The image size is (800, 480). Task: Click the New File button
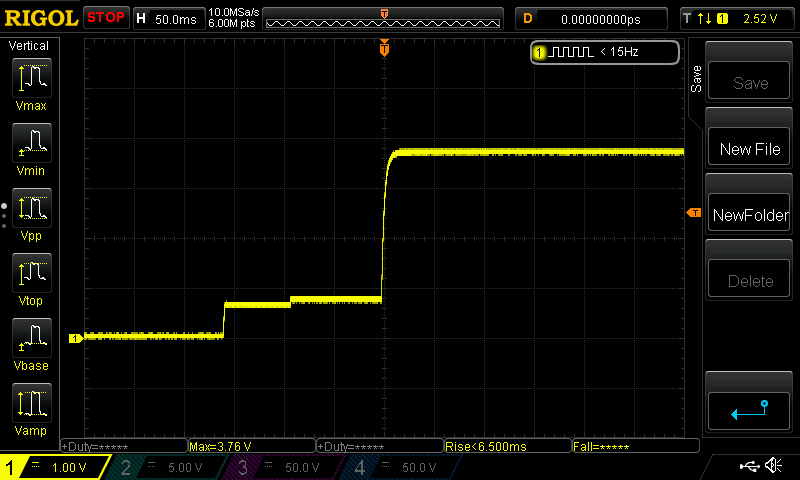click(748, 146)
